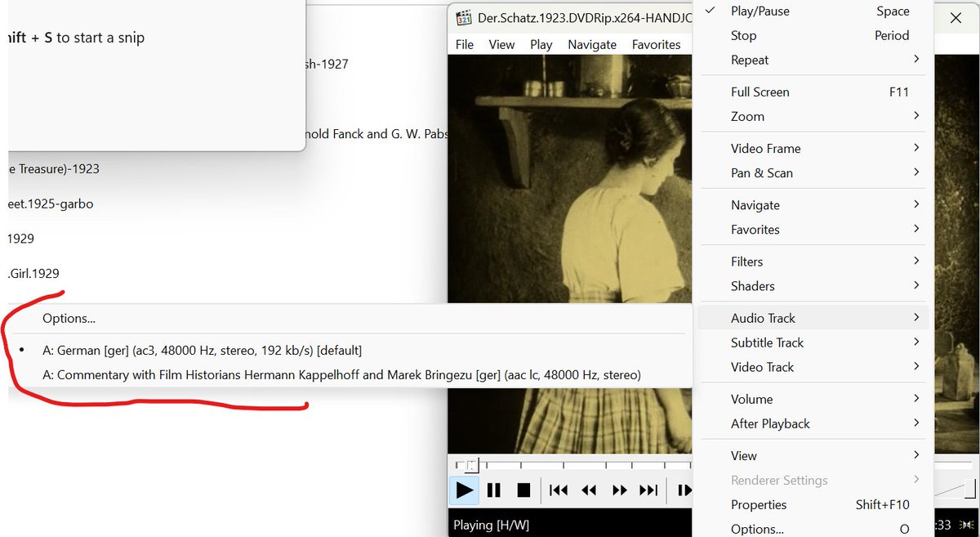This screenshot has height=537, width=980.
Task: Skip to the next file icon
Action: [x=648, y=490]
